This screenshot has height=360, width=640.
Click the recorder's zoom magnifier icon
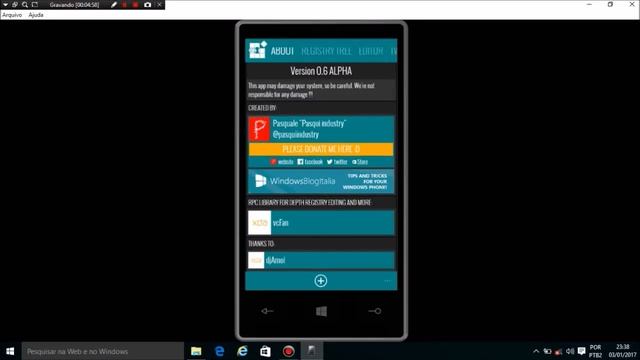coord(25,4)
